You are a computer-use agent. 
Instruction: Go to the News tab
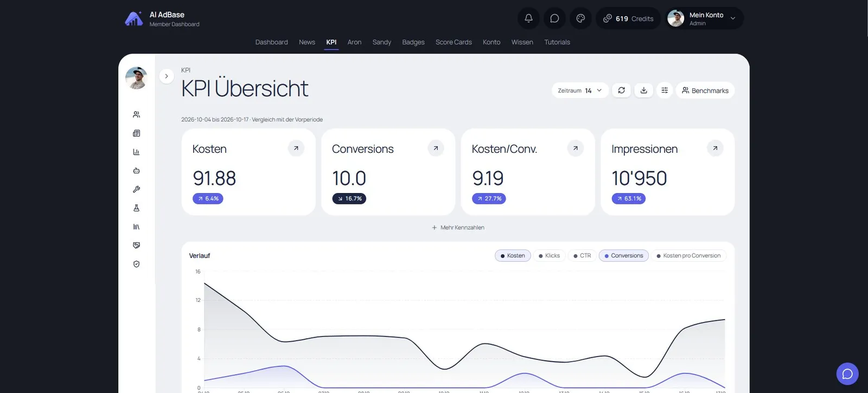[x=307, y=42]
